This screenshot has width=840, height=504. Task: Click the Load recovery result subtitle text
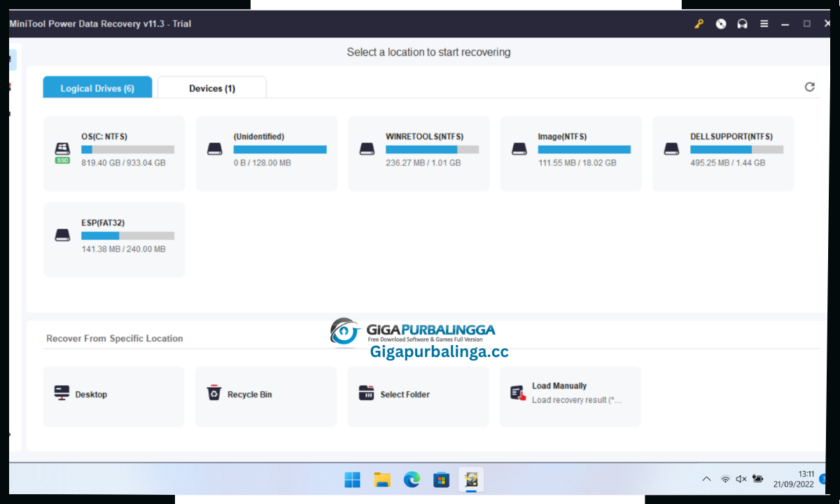577,400
